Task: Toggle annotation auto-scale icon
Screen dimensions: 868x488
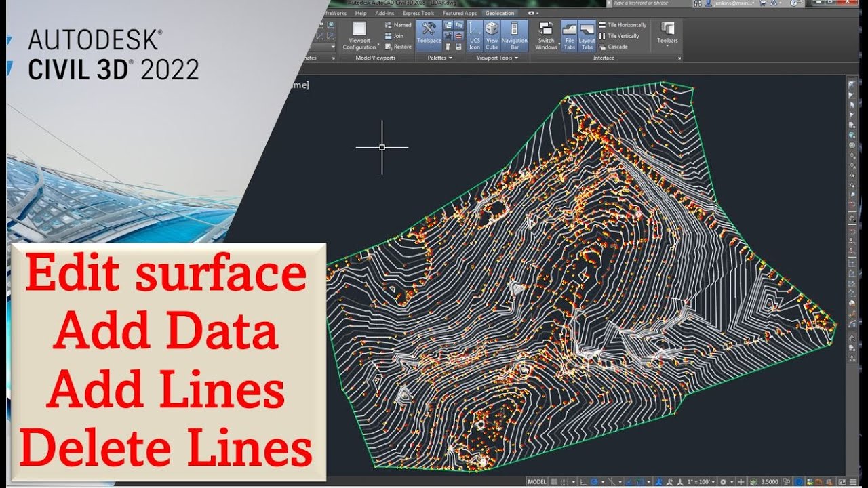Action: [x=669, y=481]
